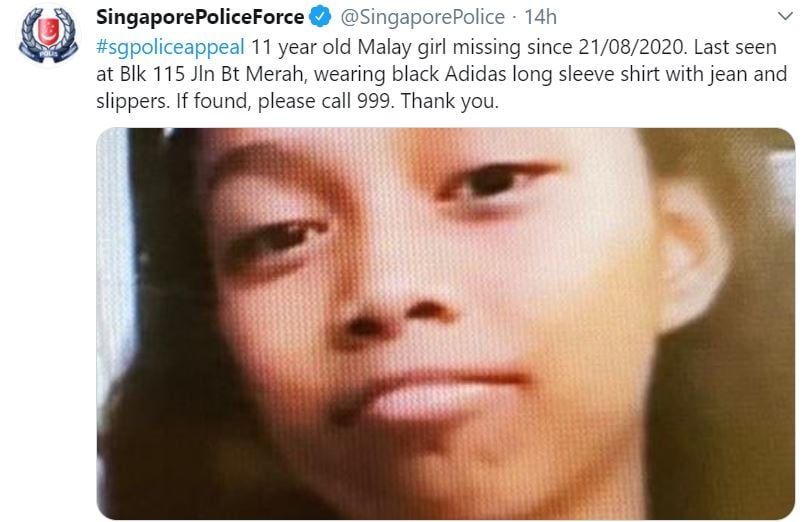Click the word 'Adidas' in the tweet
This screenshot has height=522, width=808.
point(476,74)
